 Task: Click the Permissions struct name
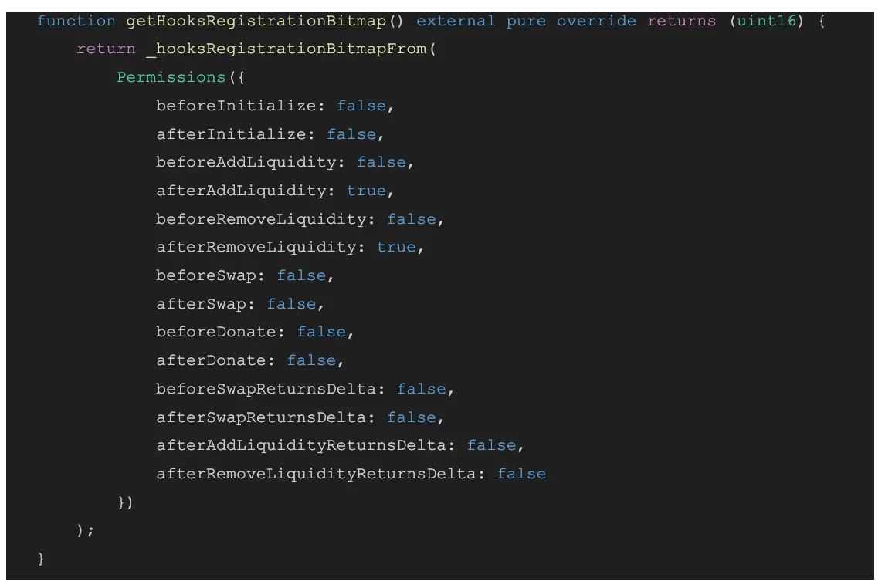coord(171,77)
